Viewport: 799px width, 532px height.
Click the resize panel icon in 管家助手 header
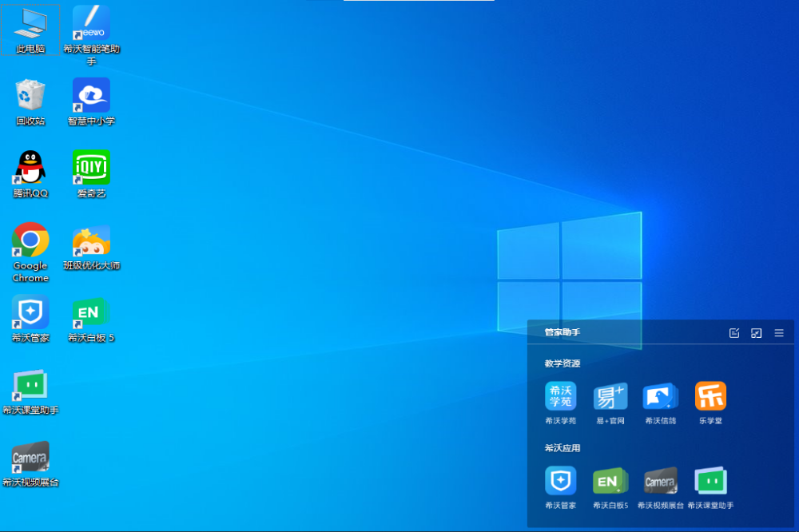click(x=756, y=333)
